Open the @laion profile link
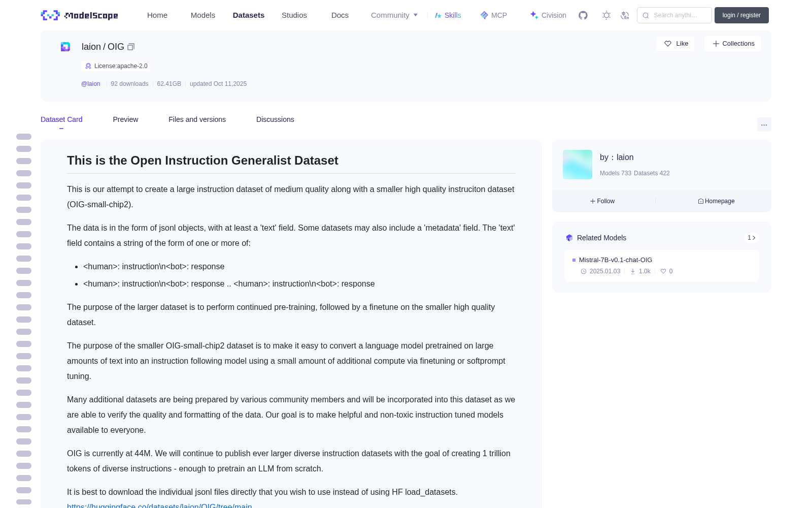 pos(91,84)
